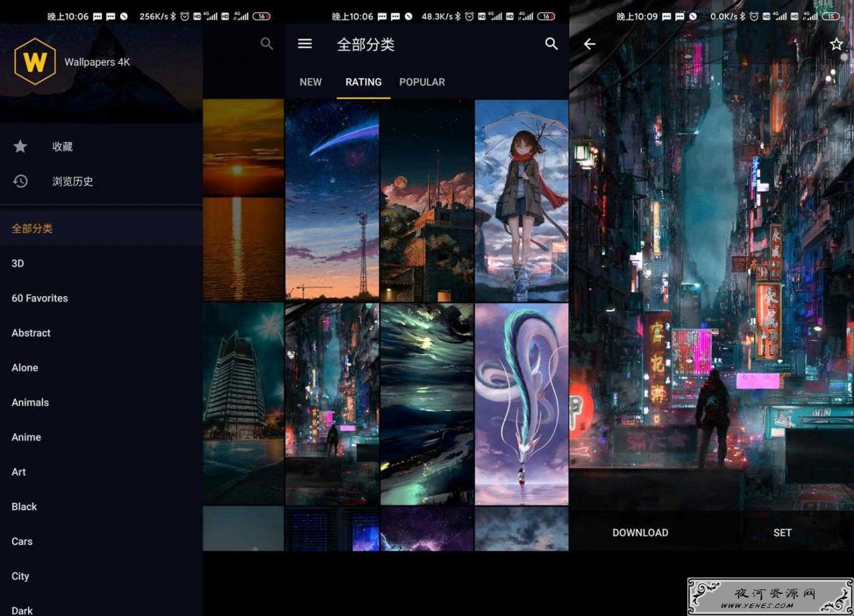Screen dimensions: 854x616
Task: Open the Animals category
Action: (x=101, y=402)
